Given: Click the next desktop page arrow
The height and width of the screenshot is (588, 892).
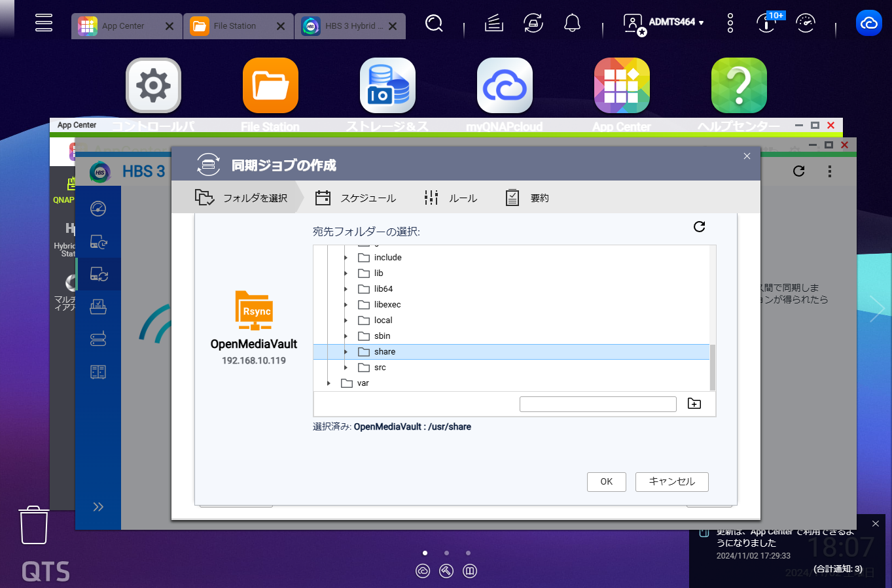Looking at the screenshot, I should point(877,308).
